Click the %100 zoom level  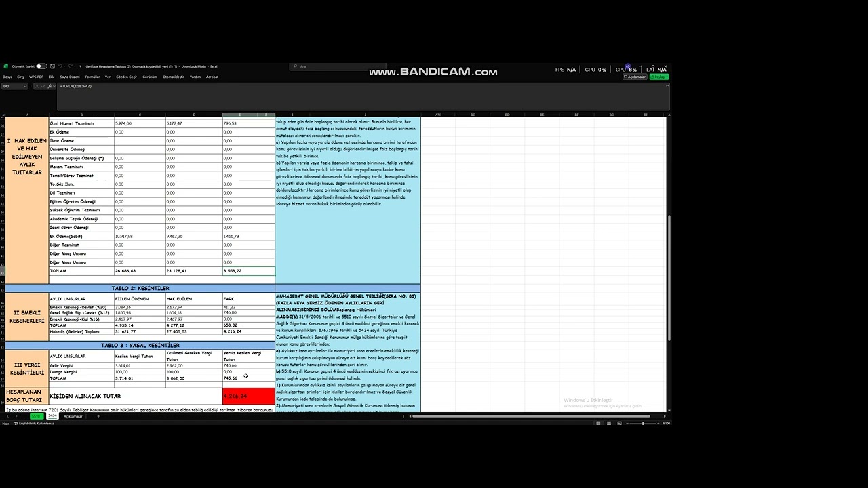click(666, 423)
